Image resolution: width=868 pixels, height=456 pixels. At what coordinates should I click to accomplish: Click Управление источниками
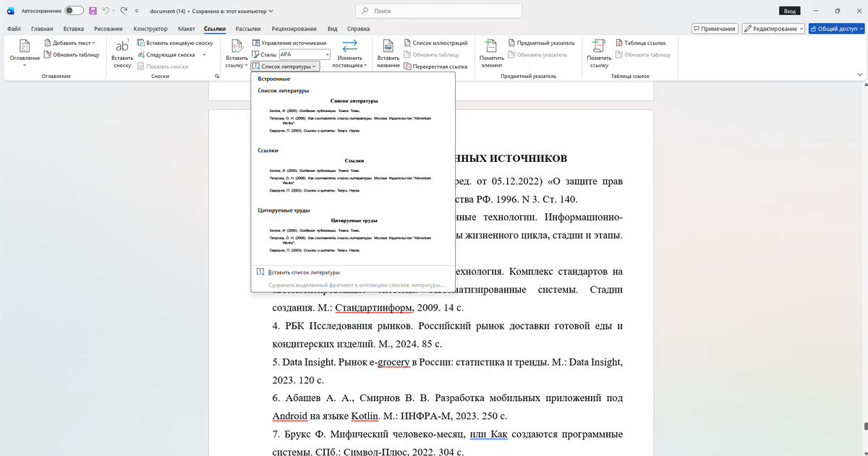(x=289, y=43)
